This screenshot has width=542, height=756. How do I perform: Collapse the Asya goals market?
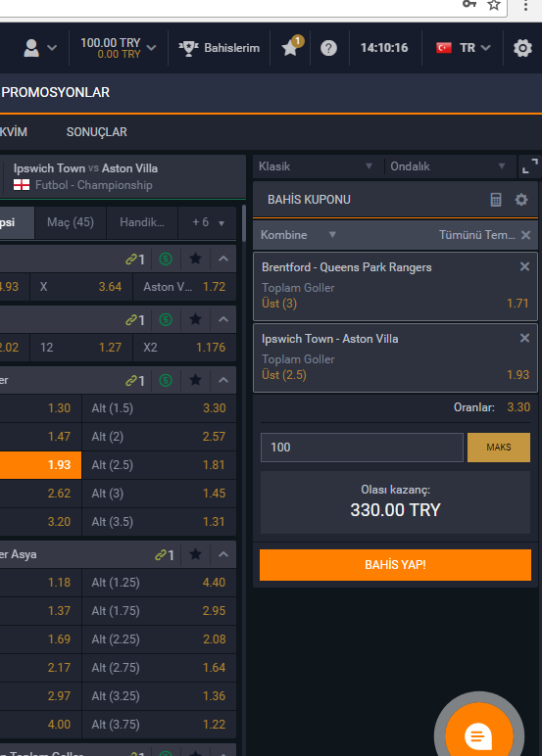pyautogui.click(x=223, y=555)
